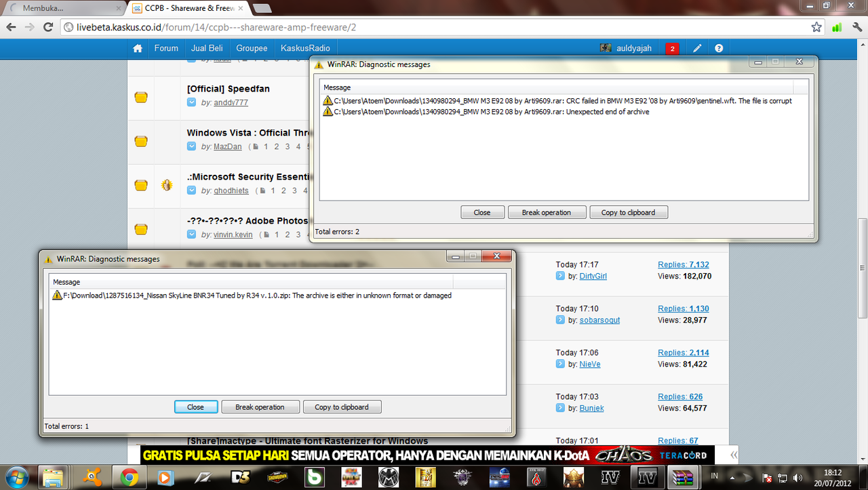The width and height of the screenshot is (868, 490).
Task: Open the green signal bars extension icon
Action: [837, 27]
